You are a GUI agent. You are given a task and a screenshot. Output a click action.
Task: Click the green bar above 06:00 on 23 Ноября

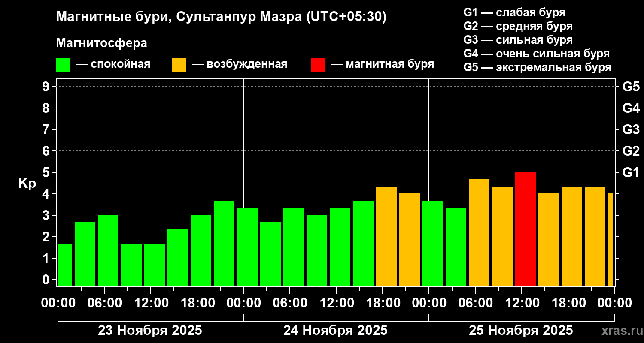(108, 250)
